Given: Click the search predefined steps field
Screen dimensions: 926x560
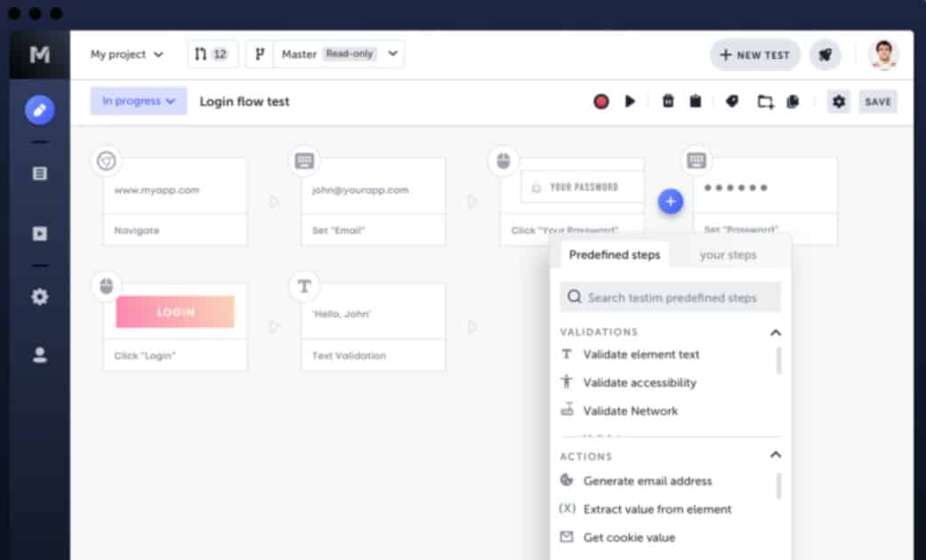Looking at the screenshot, I should point(671,298).
